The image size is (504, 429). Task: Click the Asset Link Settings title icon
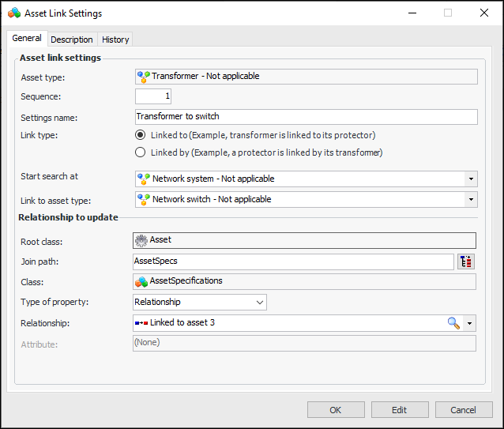[13, 13]
